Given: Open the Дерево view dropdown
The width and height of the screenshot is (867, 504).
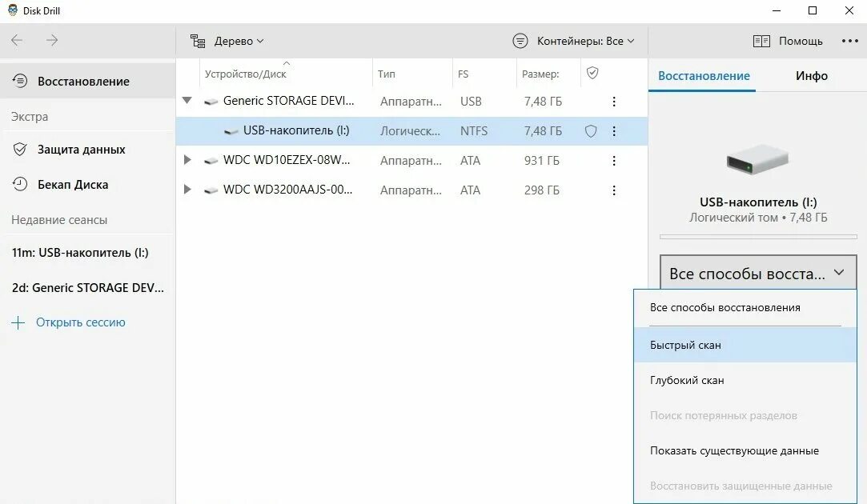Looking at the screenshot, I should 227,41.
